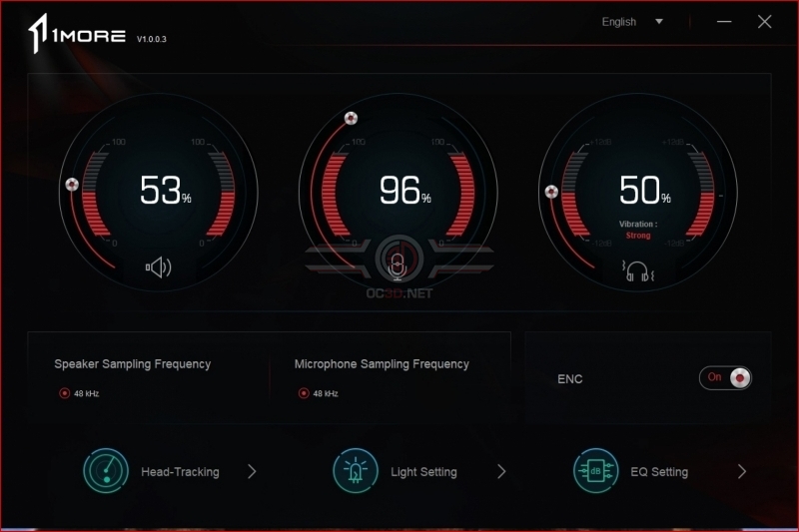Minimize the 1MORE window
Viewport: 799px width, 532px height.
pyautogui.click(x=724, y=21)
